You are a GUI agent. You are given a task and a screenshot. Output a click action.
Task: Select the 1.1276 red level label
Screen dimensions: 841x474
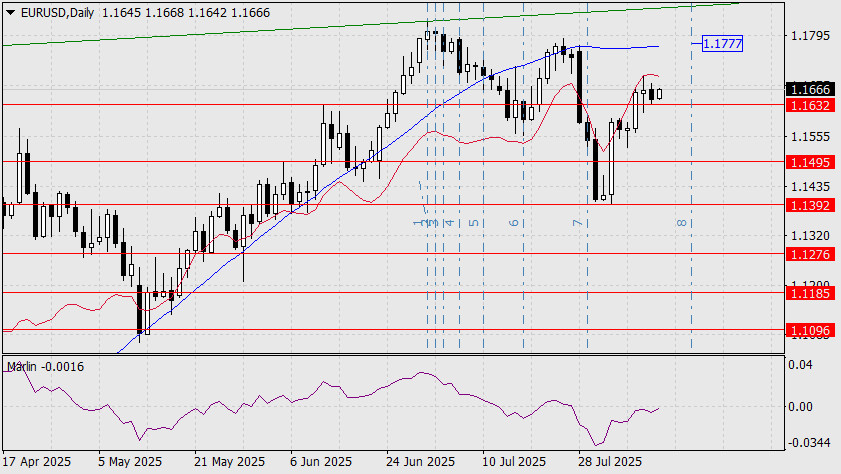810,254
